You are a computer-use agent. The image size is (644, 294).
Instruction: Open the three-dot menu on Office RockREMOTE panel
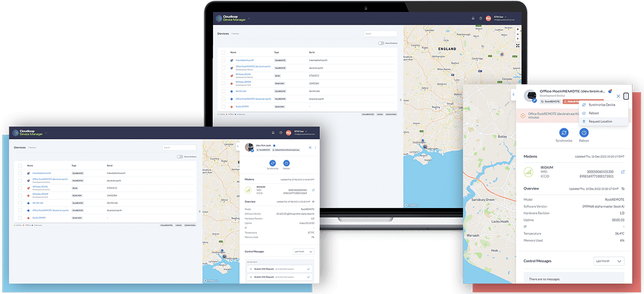click(626, 96)
